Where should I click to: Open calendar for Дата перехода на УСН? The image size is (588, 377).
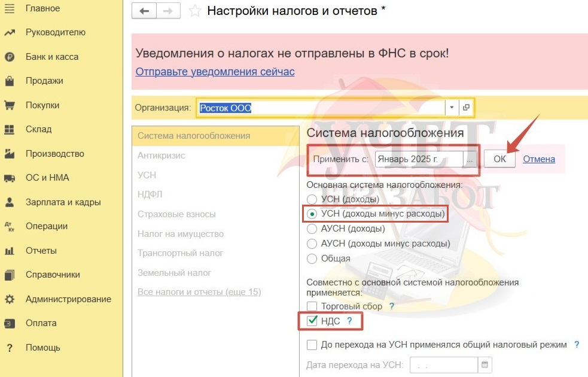[485, 364]
